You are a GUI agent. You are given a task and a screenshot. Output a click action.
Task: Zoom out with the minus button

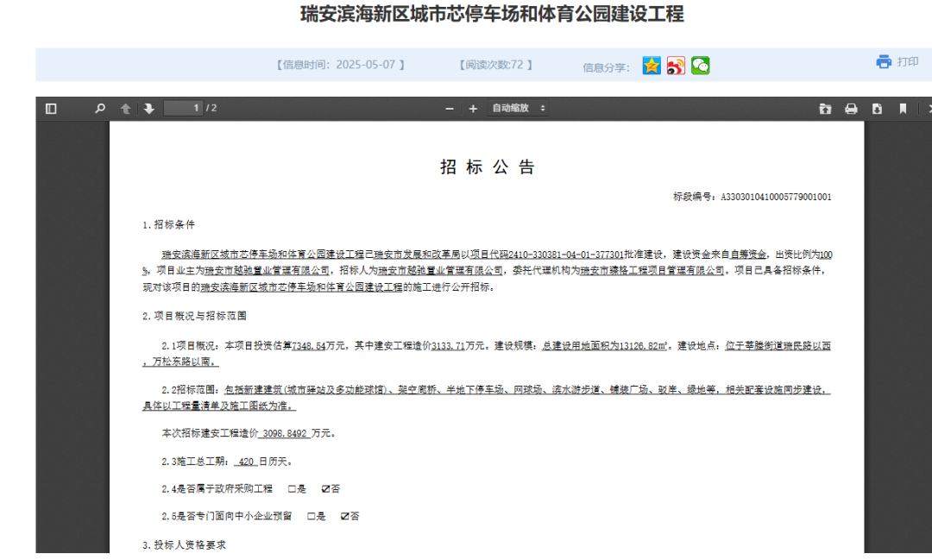449,109
